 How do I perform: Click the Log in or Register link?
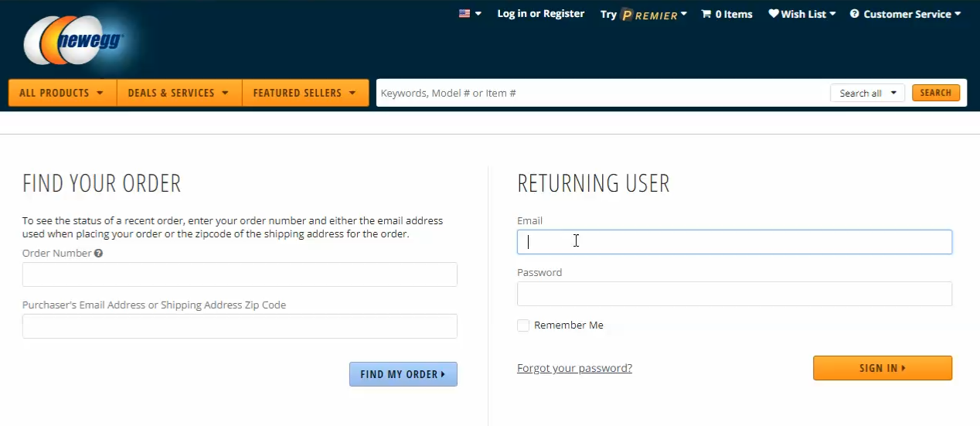tap(541, 14)
